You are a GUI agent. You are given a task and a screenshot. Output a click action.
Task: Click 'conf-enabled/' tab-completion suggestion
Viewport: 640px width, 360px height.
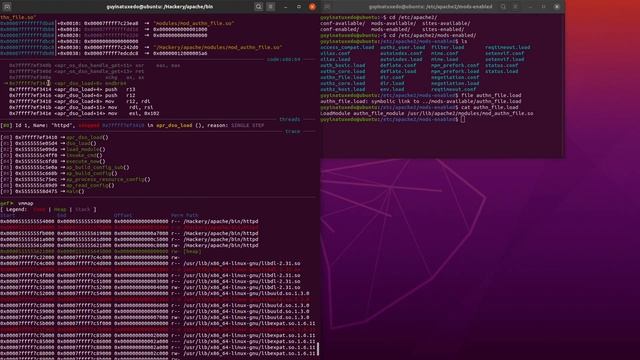(340, 29)
